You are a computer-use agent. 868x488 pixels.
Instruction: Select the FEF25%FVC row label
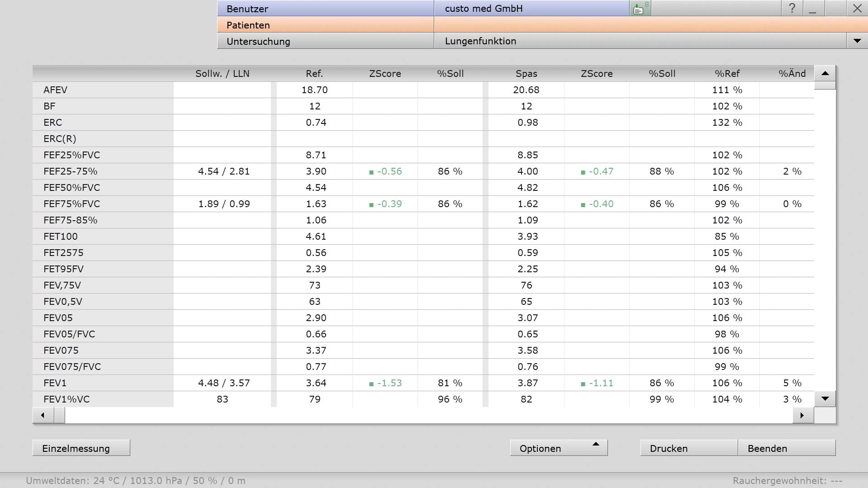point(71,155)
